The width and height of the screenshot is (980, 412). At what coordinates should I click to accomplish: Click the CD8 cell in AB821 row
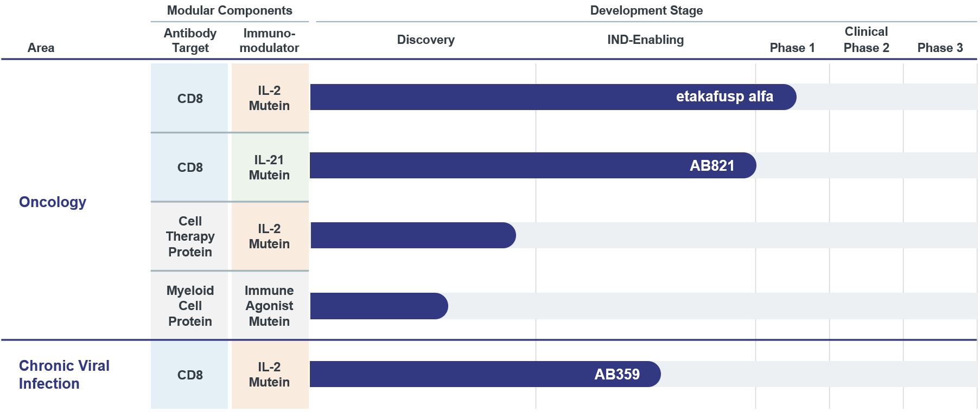pos(189,167)
